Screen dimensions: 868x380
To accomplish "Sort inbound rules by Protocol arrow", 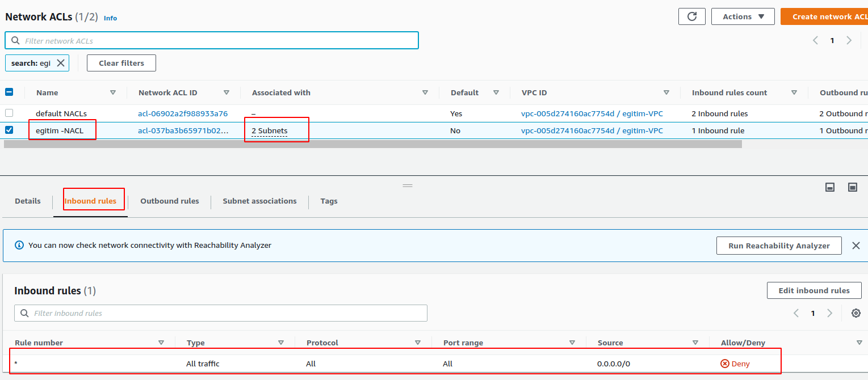I will [x=418, y=343].
